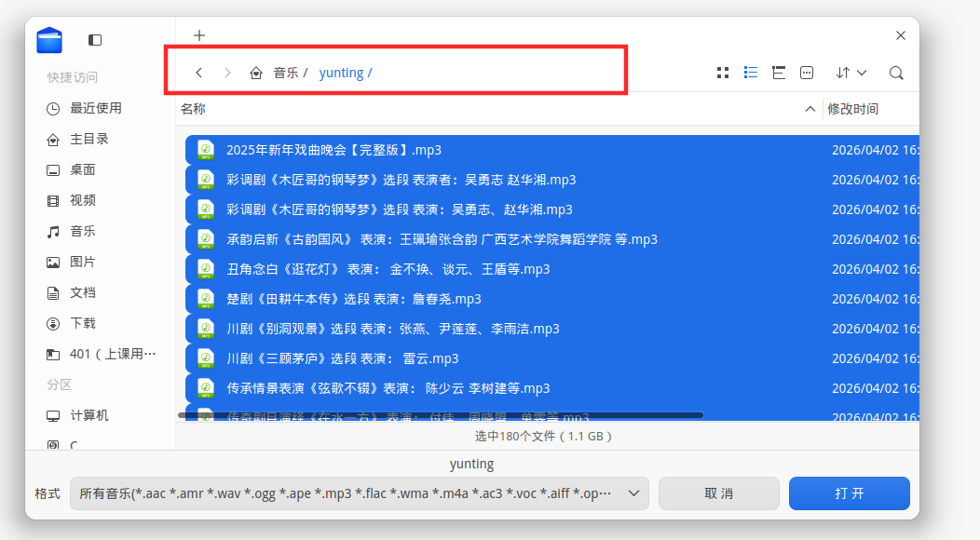Sort by the 修改时间 column header
This screenshot has width=980, height=540.
pos(853,109)
